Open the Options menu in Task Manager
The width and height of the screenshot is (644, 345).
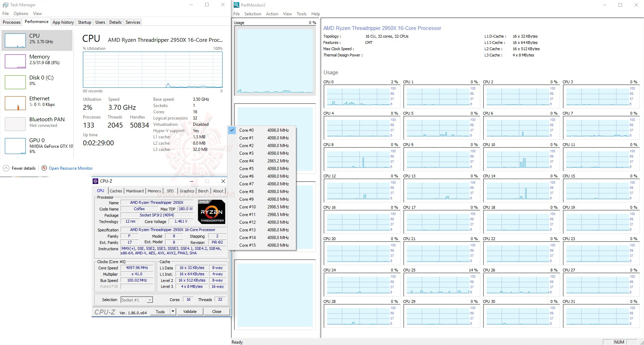(x=21, y=14)
